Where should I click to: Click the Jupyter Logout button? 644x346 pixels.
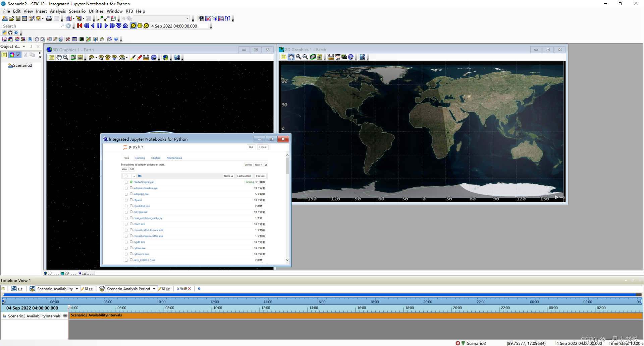point(263,147)
